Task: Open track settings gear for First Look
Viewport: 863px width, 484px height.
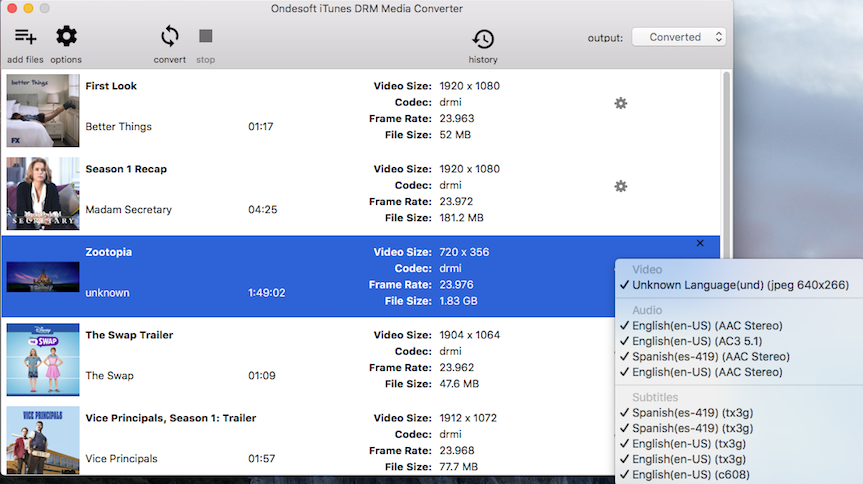Action: coord(620,103)
